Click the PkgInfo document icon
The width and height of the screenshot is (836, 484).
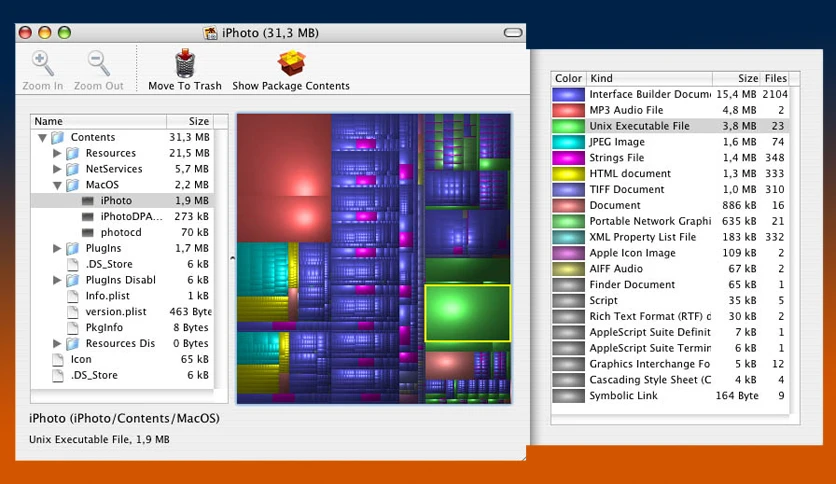coord(73,328)
